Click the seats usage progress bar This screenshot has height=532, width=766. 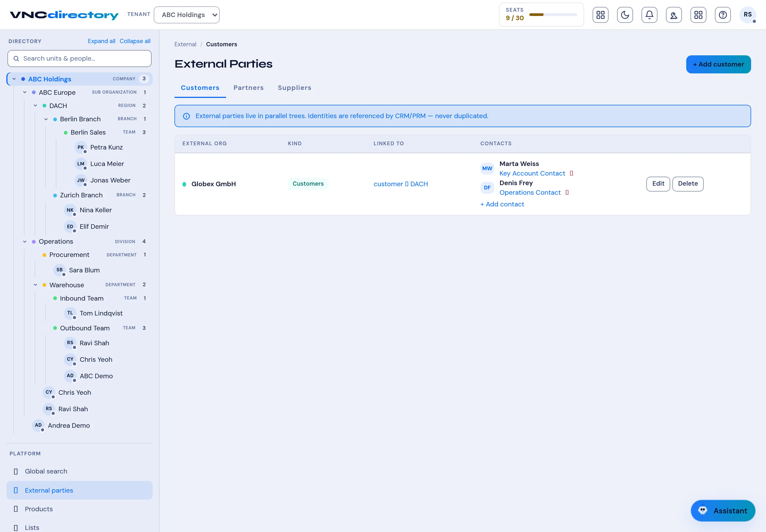[x=553, y=15]
